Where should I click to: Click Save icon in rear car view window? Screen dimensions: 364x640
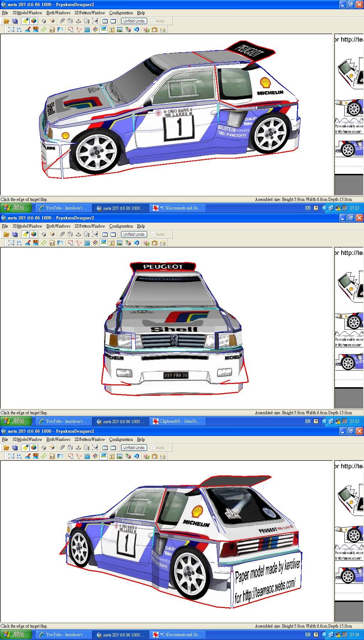tap(15, 448)
